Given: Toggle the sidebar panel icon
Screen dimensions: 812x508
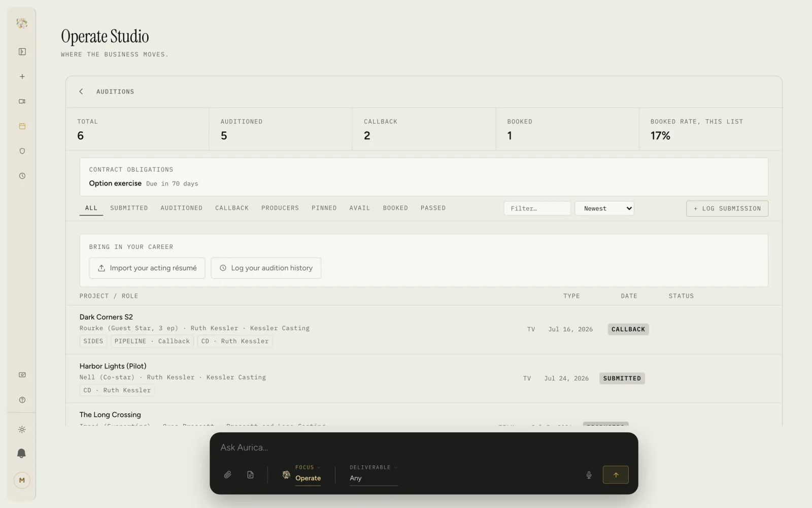Looking at the screenshot, I should 22,52.
